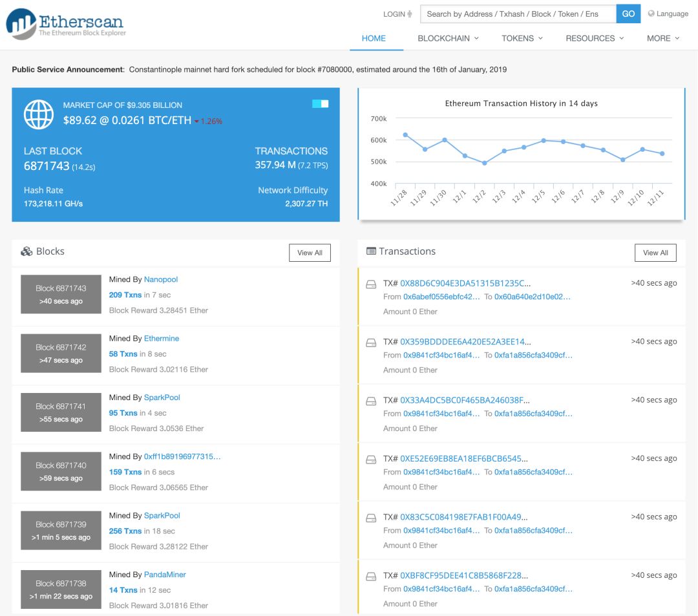Open the 159 Txns link

pyautogui.click(x=125, y=473)
